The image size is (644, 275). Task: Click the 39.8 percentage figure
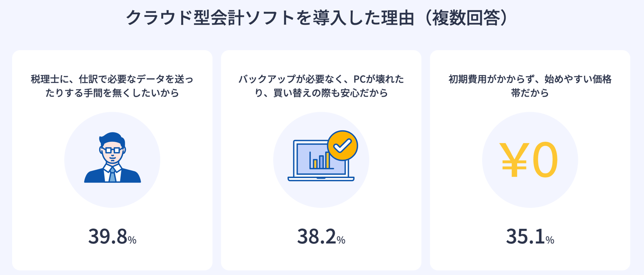(x=108, y=237)
